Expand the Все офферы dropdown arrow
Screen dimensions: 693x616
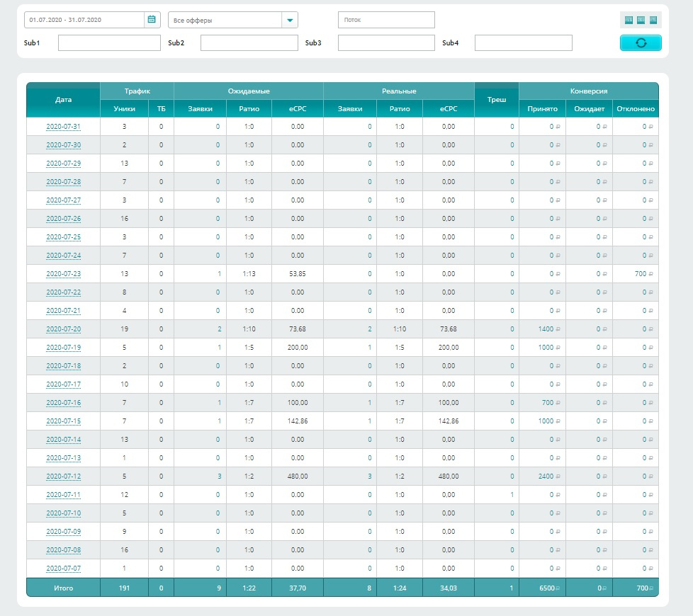(x=290, y=21)
